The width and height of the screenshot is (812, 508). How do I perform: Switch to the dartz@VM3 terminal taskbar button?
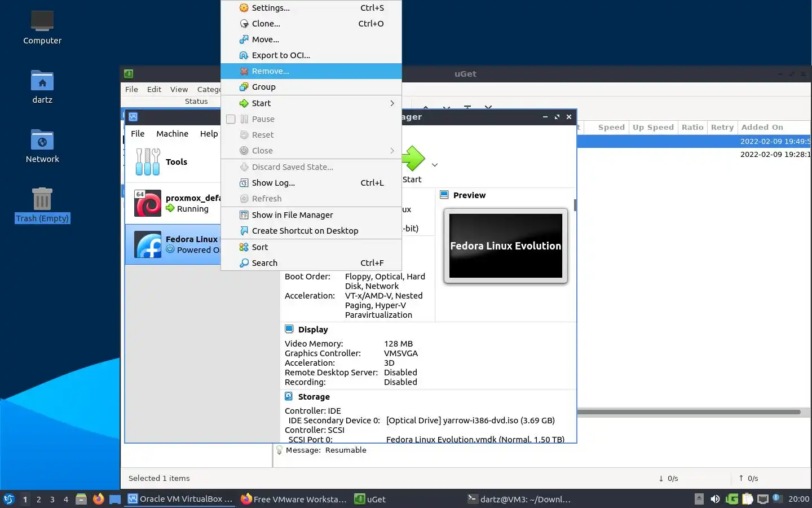click(x=519, y=499)
